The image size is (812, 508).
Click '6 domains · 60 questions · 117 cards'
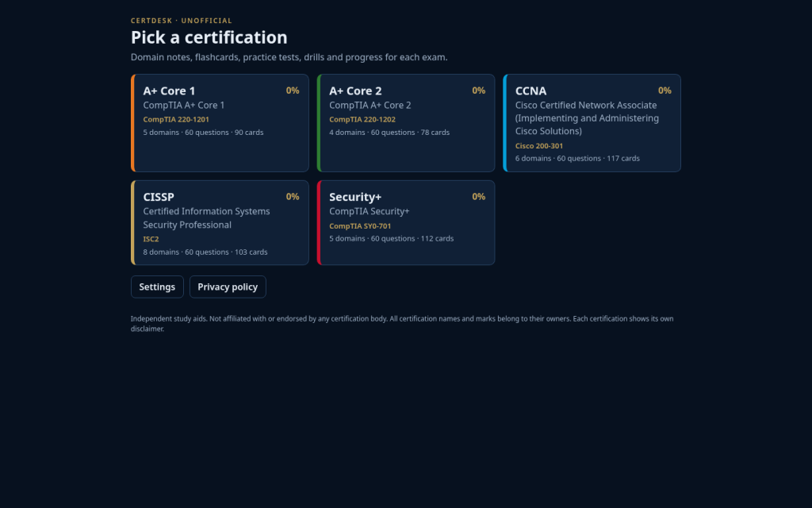577,158
